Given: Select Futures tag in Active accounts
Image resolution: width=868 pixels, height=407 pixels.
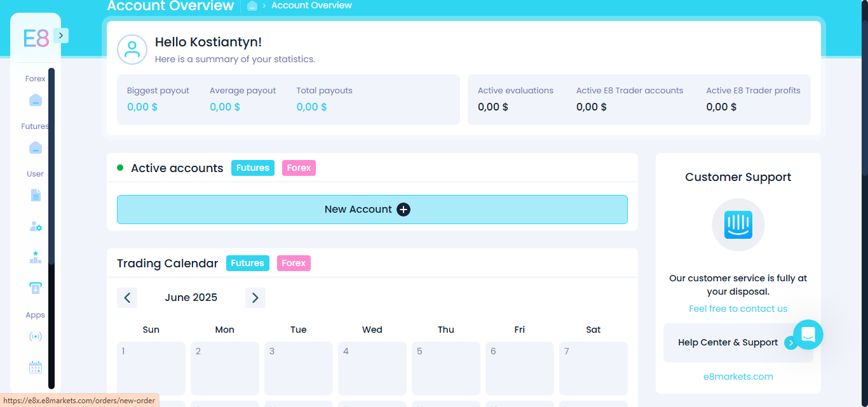Looking at the screenshot, I should point(253,168).
